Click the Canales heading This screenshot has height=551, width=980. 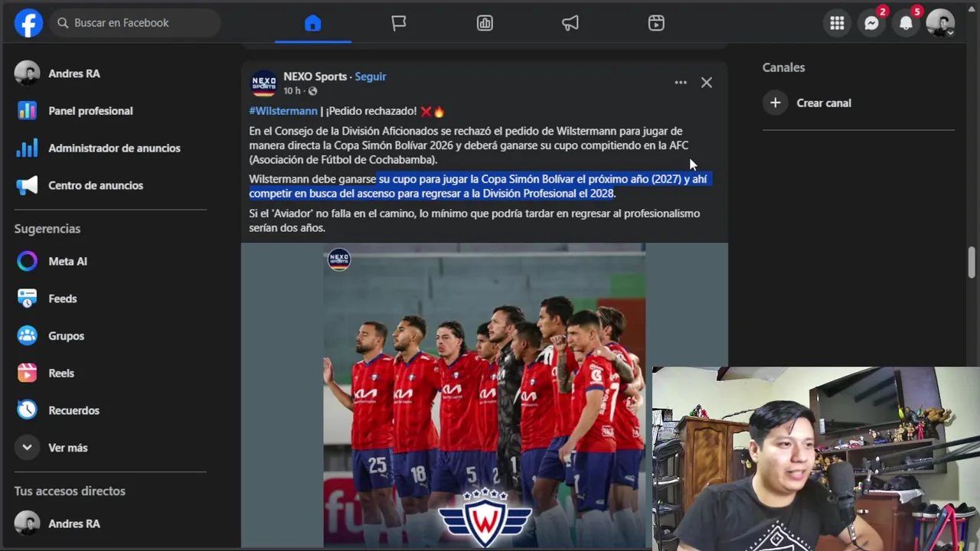pos(783,67)
